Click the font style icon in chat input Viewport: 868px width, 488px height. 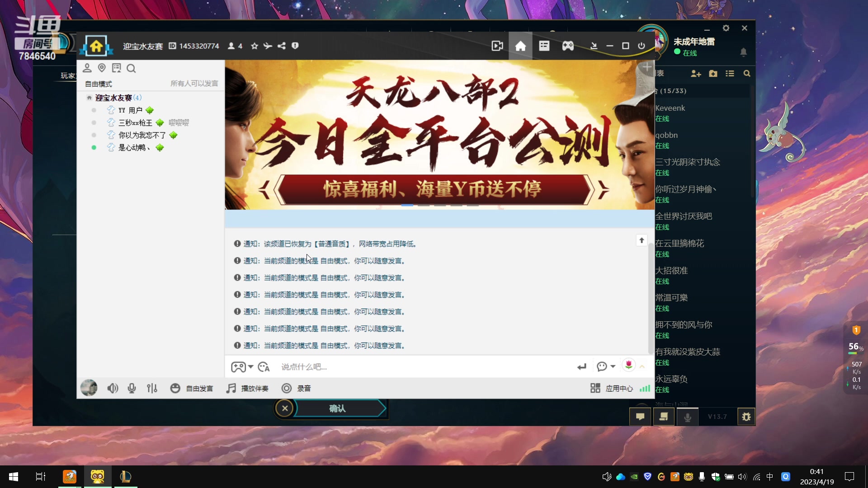(264, 367)
